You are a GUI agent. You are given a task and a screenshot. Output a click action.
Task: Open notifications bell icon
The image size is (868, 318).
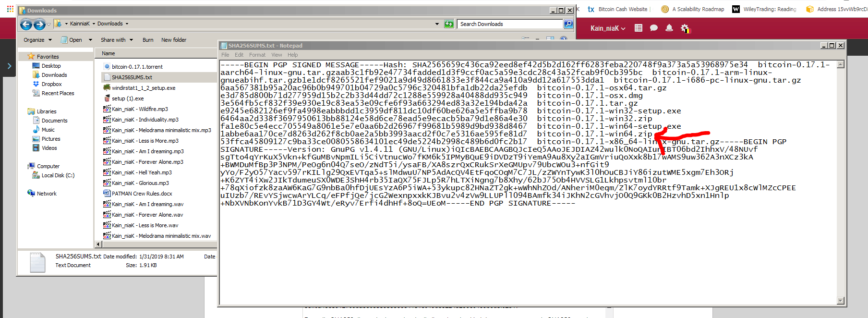[669, 28]
